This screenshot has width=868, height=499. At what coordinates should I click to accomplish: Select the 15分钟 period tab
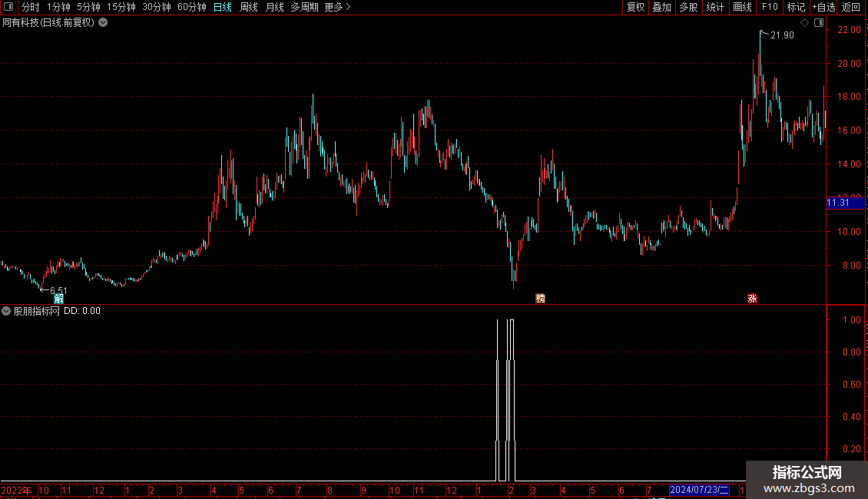[x=121, y=7]
